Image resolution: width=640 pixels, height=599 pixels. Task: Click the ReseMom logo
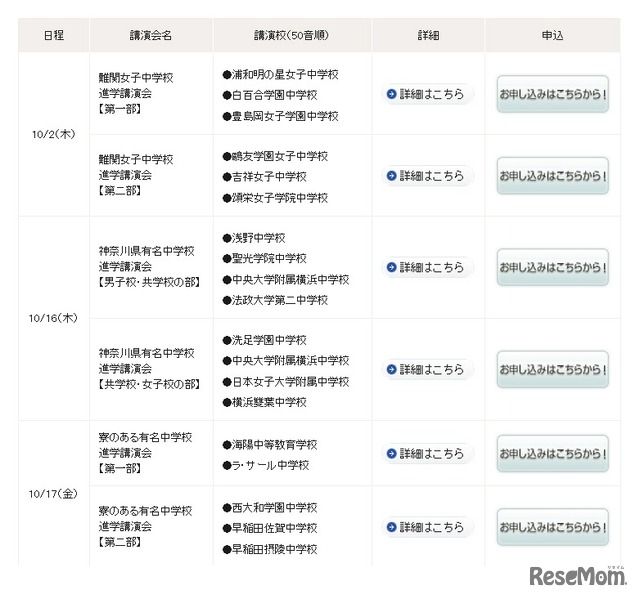[x=578, y=576]
